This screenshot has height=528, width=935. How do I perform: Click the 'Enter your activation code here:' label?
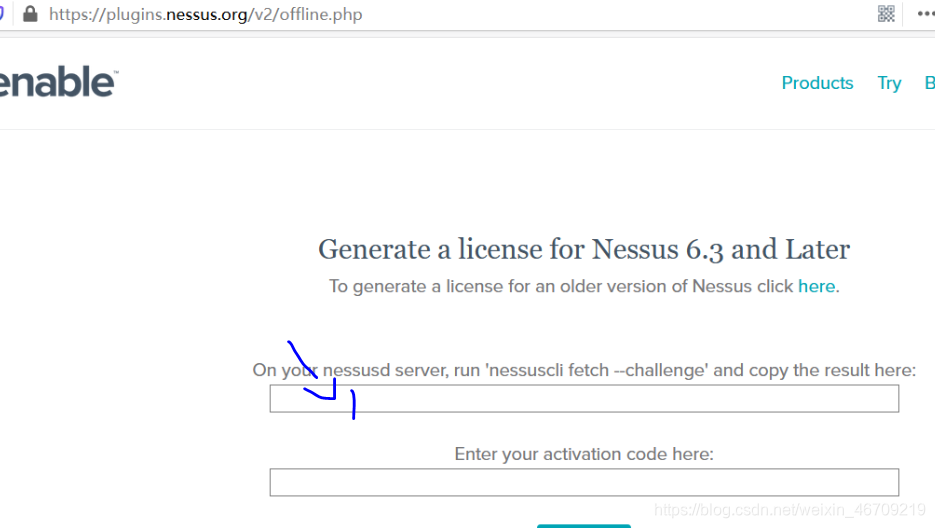point(584,454)
